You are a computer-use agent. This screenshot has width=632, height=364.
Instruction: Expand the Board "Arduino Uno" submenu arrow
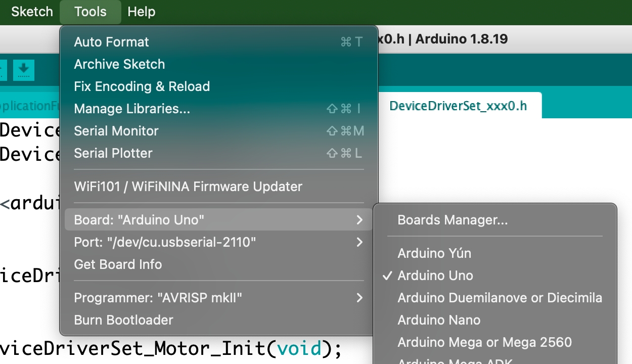[359, 220]
